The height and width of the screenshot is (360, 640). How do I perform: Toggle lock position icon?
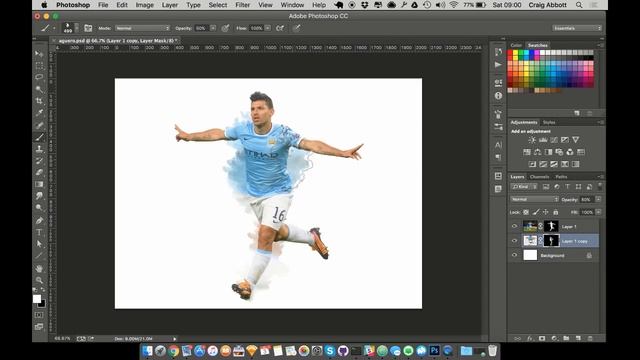coord(546,212)
